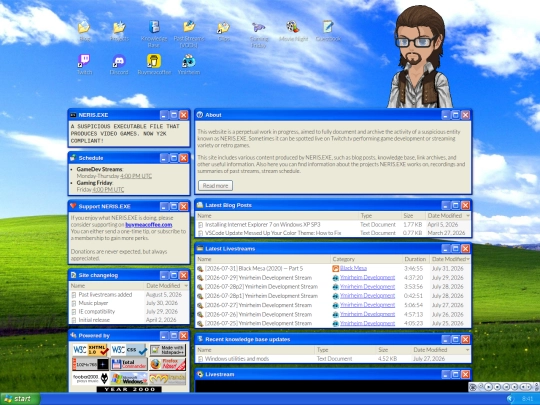Open the Knowledge Base desktop icon
The image size is (540, 405).
[x=154, y=33]
